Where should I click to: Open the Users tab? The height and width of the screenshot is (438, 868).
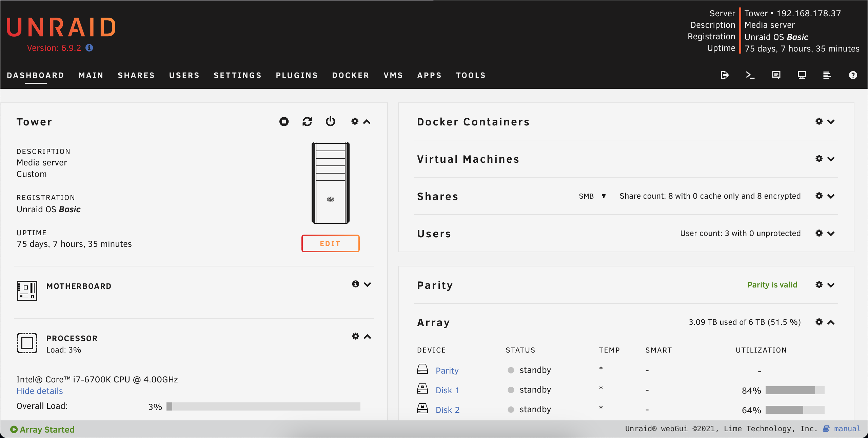pos(184,75)
